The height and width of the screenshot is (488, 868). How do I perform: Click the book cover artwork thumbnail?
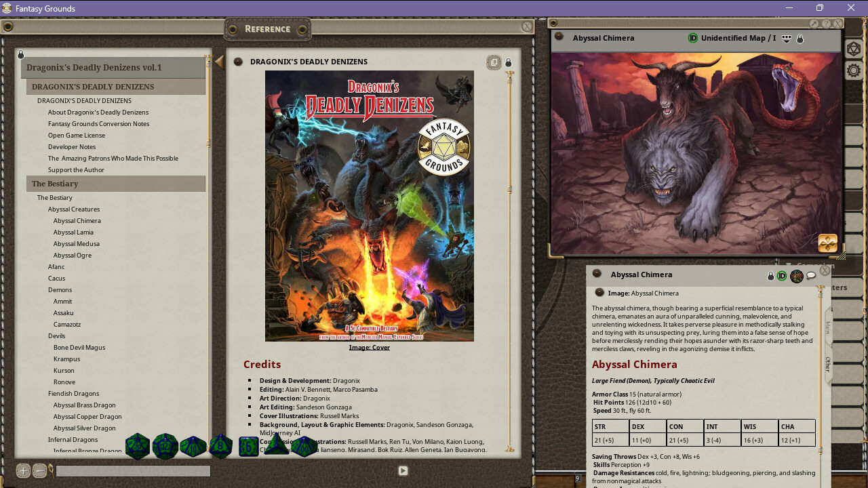tap(370, 206)
